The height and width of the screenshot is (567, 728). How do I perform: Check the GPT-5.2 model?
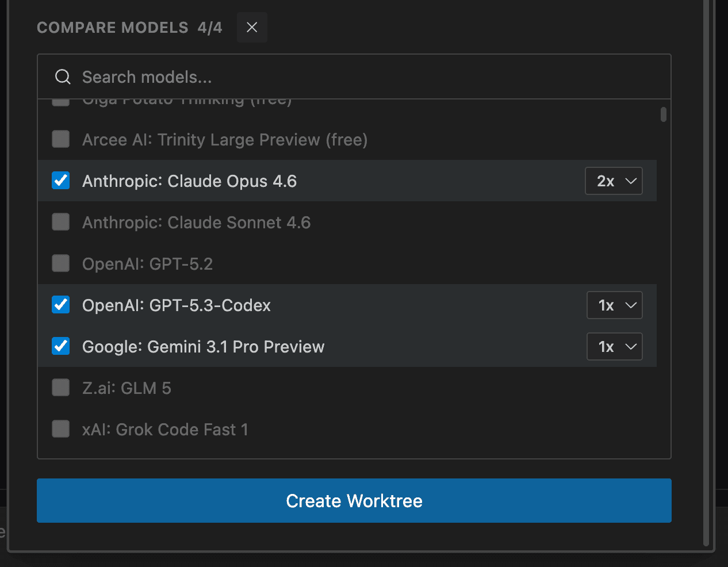[x=60, y=263]
